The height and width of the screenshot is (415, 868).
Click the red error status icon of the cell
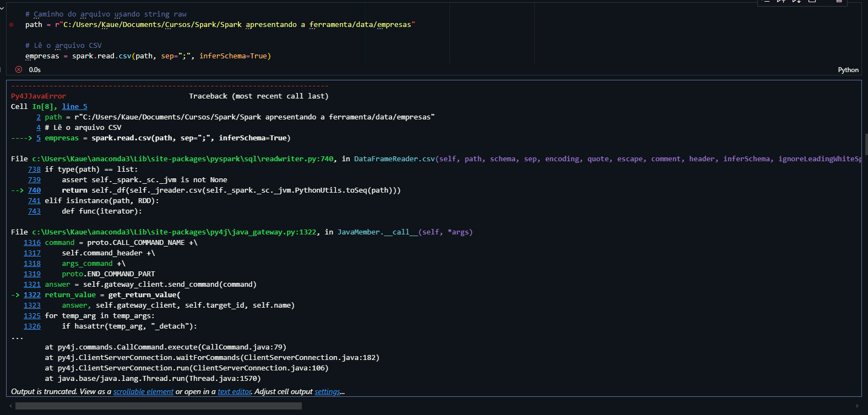point(19,69)
